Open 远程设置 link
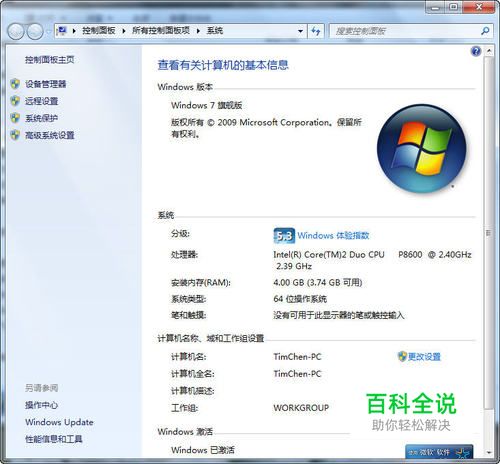The image size is (500, 464). (x=42, y=101)
